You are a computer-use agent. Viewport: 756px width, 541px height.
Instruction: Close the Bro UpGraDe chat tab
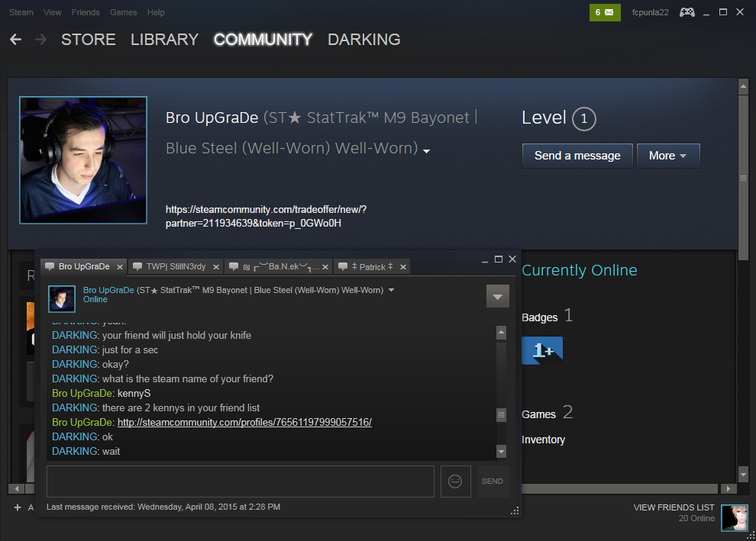(120, 267)
